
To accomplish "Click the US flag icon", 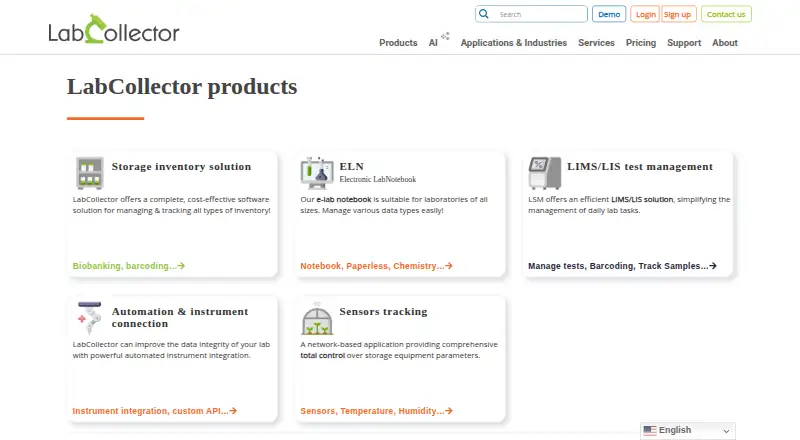I will (650, 430).
